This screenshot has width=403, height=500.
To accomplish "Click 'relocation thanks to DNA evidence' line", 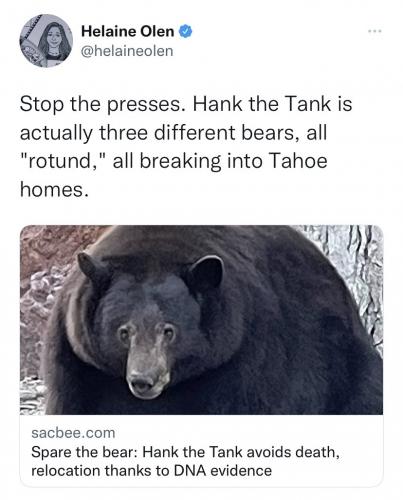I will pos(151,471).
